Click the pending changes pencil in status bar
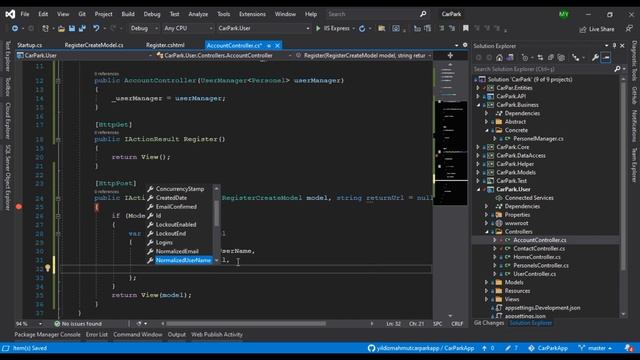 pyautogui.click(x=508, y=348)
